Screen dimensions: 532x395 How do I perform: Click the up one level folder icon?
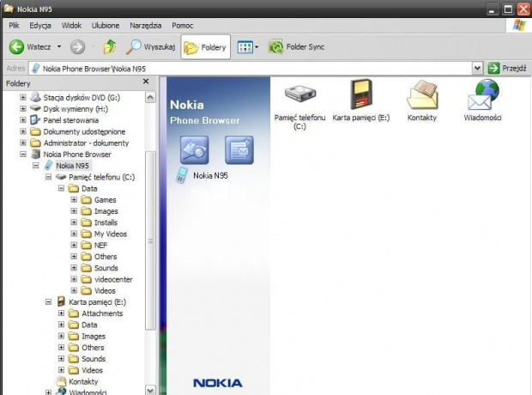coord(109,46)
